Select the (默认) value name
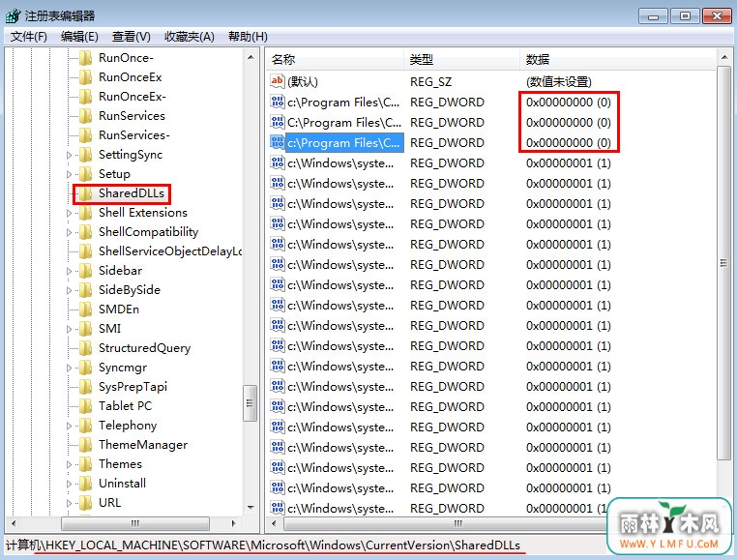This screenshot has width=737, height=560. click(x=303, y=82)
